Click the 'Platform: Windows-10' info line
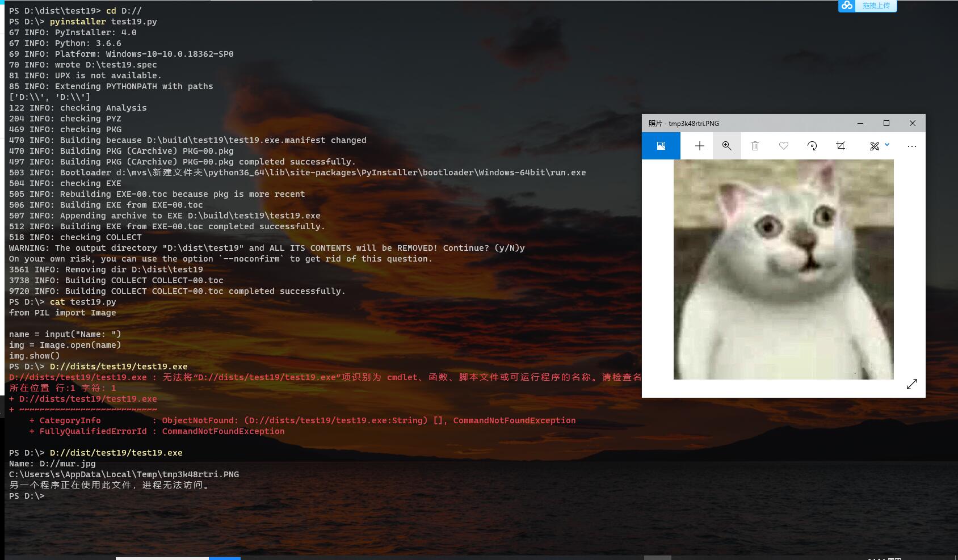958x560 pixels. 121,54
